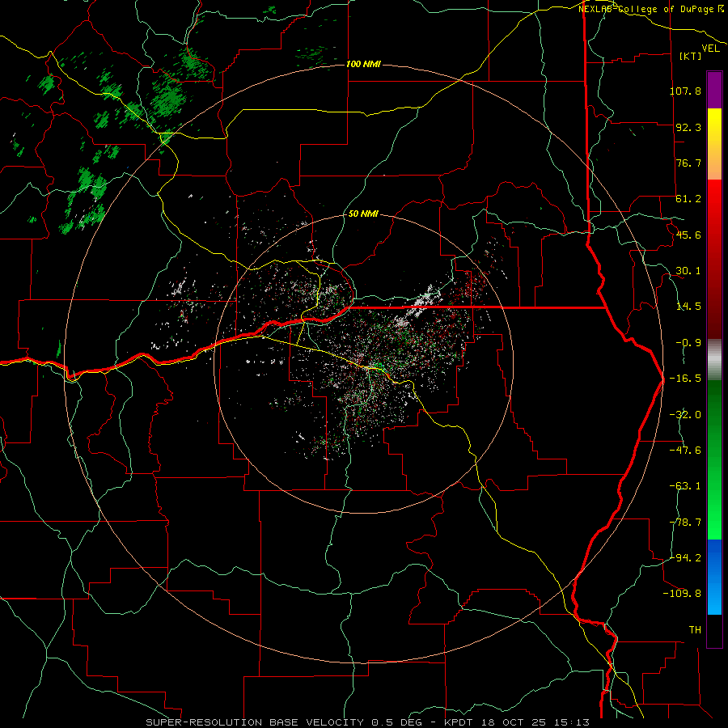Click the NEXLAB-College of DuPage watermark text
This screenshot has height=728, width=728.
[650, 8]
